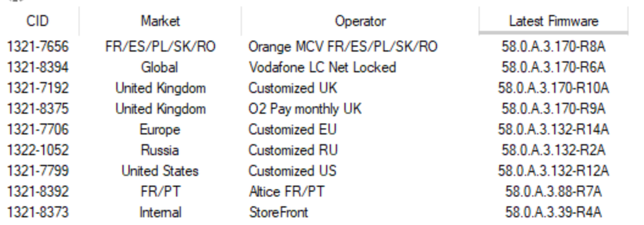Screen dimensions: 644x225
Task: Select the O2 Pay monthly UK row
Action: click(305, 109)
